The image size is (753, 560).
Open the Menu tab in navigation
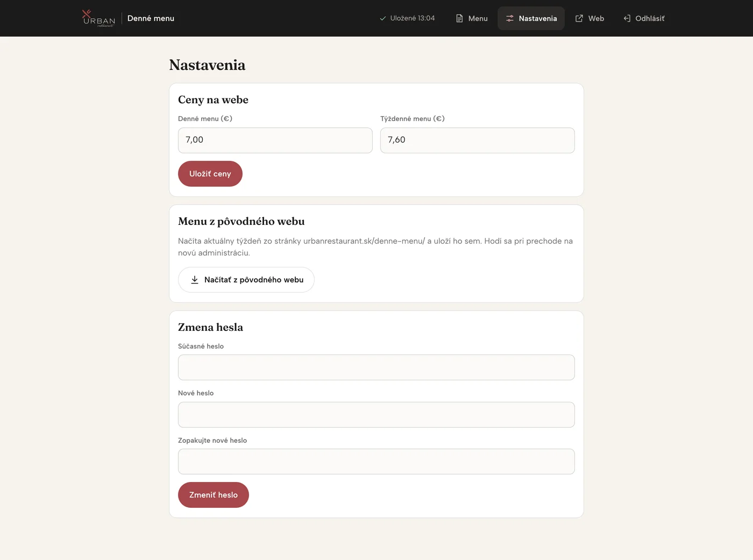(472, 18)
